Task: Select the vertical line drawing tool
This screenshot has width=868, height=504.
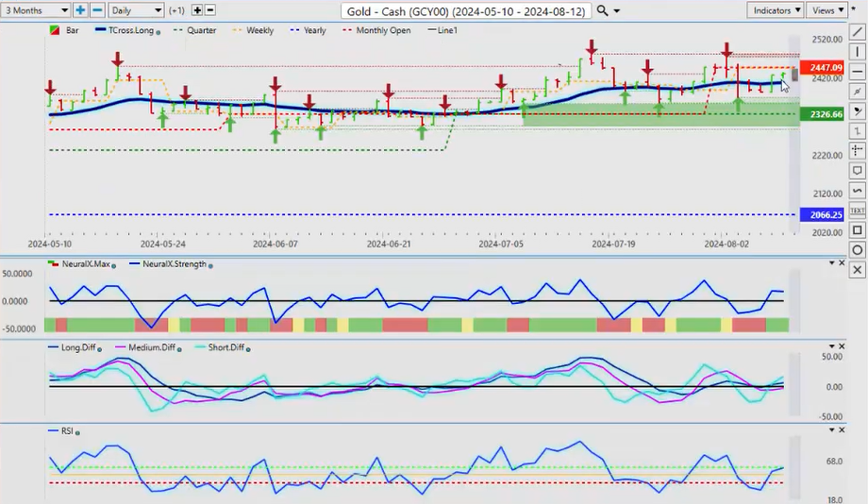Action: [857, 51]
